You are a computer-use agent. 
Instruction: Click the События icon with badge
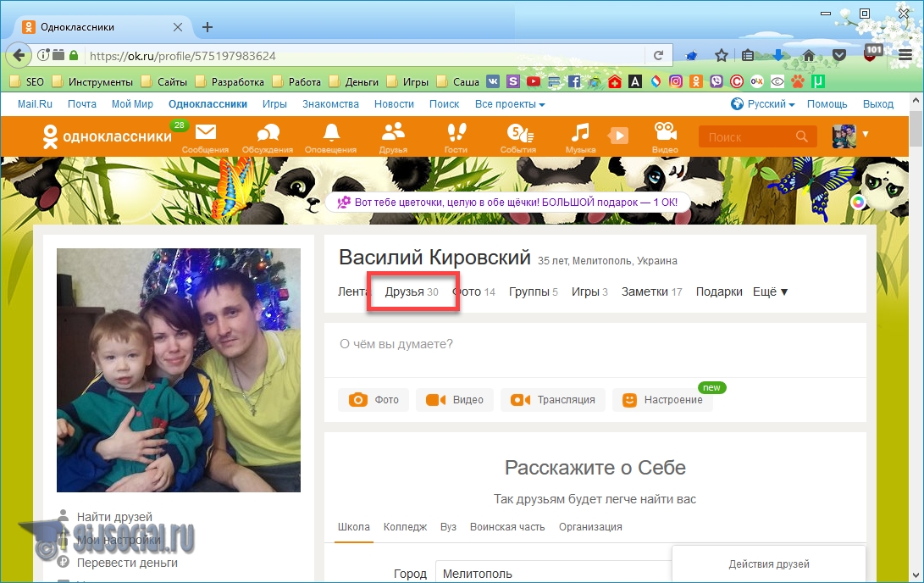point(518,134)
